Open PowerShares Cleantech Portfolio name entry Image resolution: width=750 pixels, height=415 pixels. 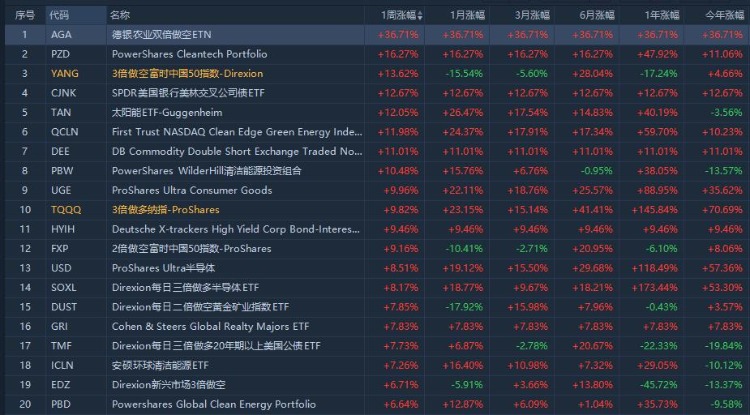[x=189, y=54]
